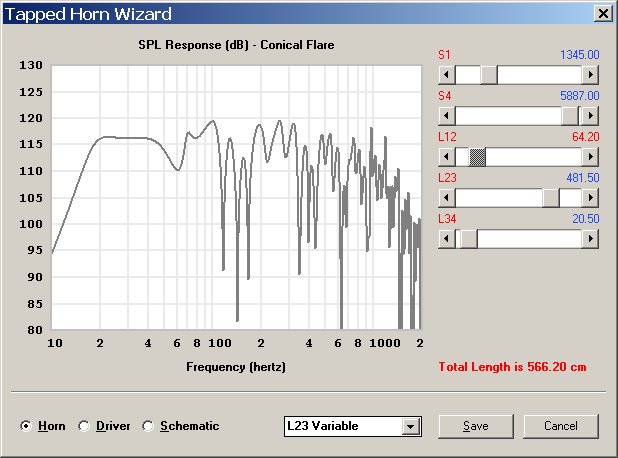This screenshot has width=618, height=458.
Task: Decrease L12 with left arrow
Action: pos(447,157)
